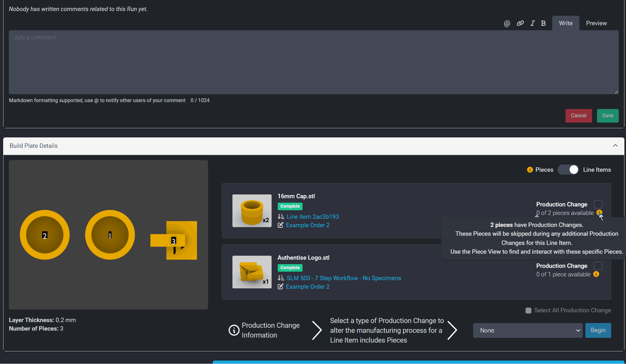Click info icon next to Pieces label
The width and height of the screenshot is (626, 364).
(530, 170)
